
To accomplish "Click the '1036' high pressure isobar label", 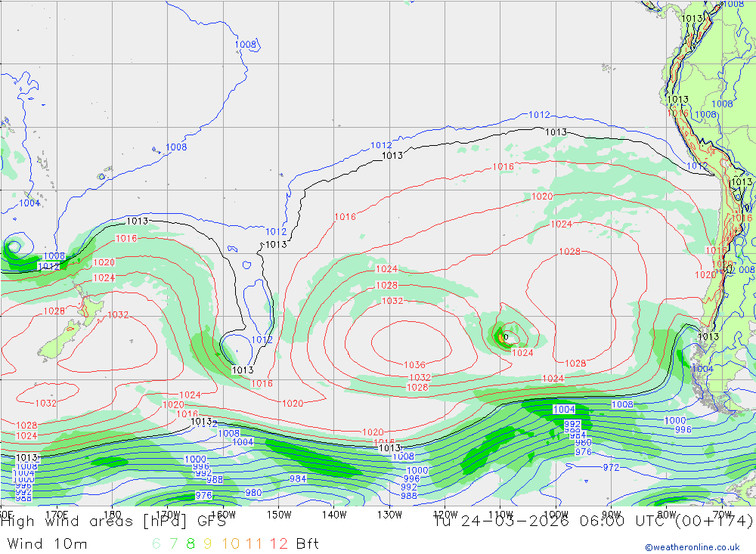I will [x=414, y=364].
